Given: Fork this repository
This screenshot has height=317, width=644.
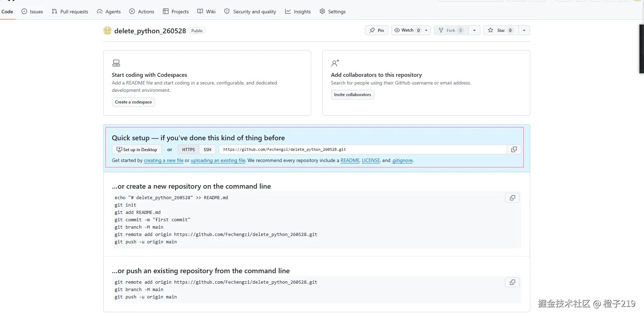Looking at the screenshot, I should tap(451, 30).
